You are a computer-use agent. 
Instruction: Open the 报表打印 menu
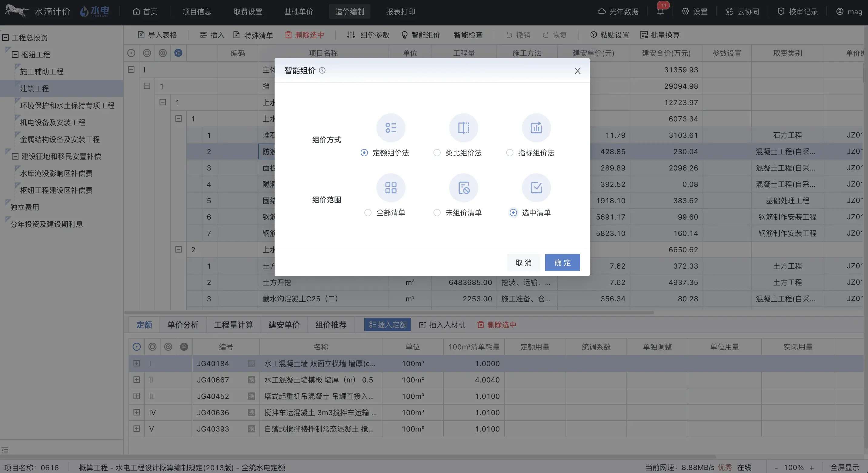tap(400, 12)
